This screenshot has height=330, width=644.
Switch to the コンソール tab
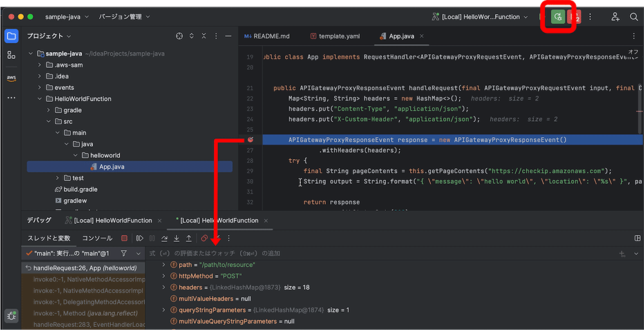[97, 238]
